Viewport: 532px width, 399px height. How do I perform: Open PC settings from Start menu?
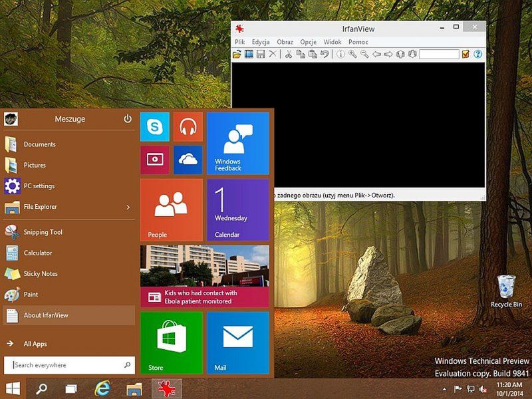tap(69, 186)
